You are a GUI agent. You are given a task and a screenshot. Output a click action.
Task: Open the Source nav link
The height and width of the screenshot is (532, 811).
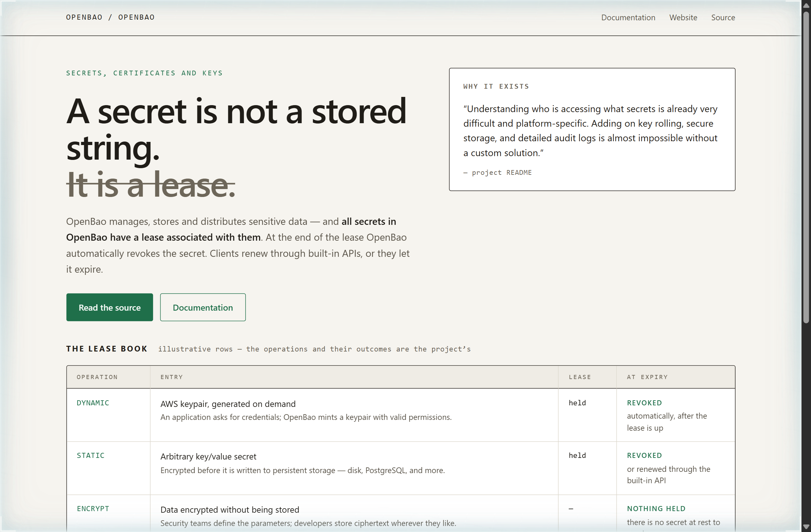tap(723, 17)
